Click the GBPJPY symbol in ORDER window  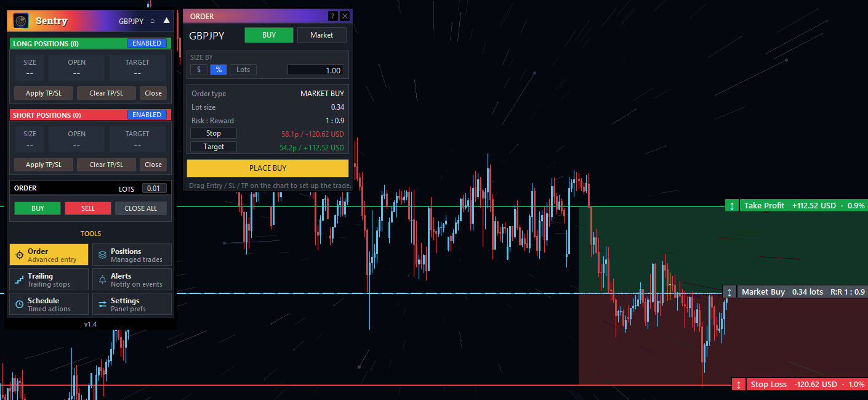(x=207, y=36)
